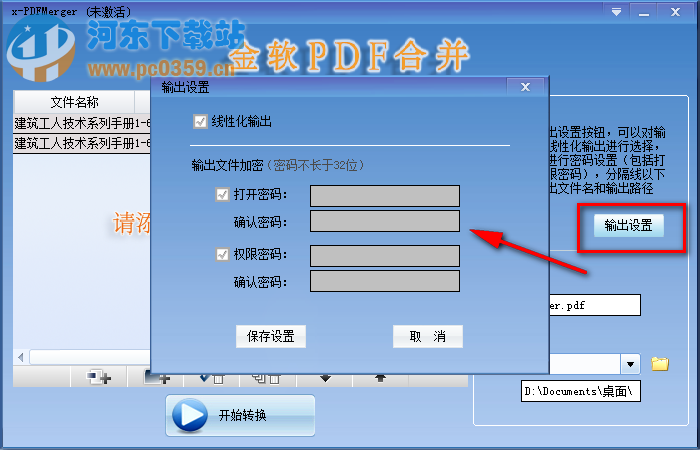Expand the output path dropdown arrow
The height and width of the screenshot is (450, 700).
[x=630, y=364]
